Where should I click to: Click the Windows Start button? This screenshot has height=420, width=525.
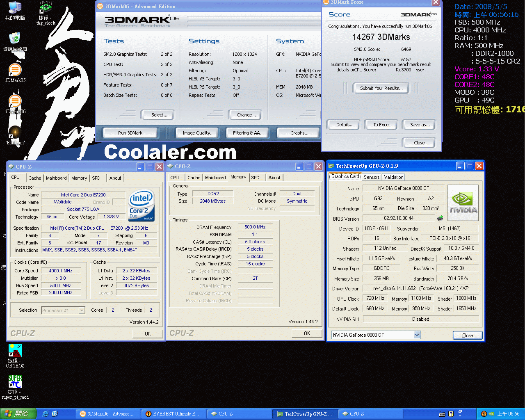pos(18,414)
